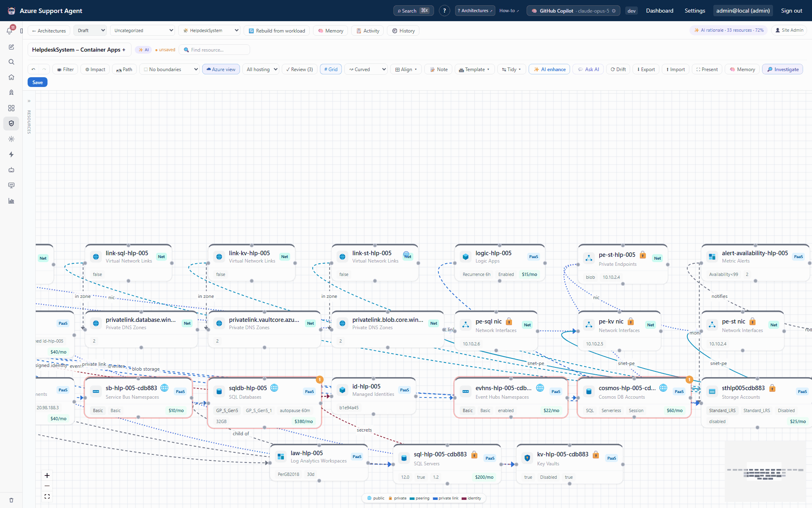Open the Curved edge style dropdown
The height and width of the screenshot is (508, 812).
[366, 69]
